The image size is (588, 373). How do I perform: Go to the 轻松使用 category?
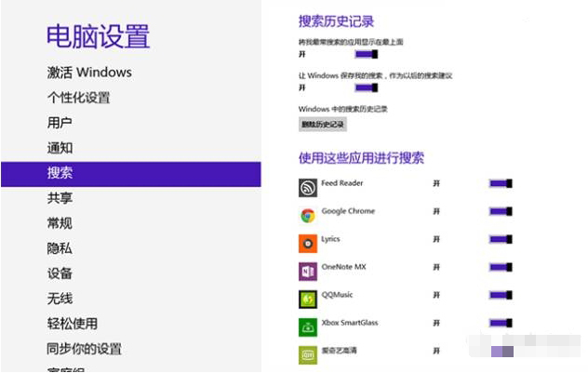coord(73,324)
